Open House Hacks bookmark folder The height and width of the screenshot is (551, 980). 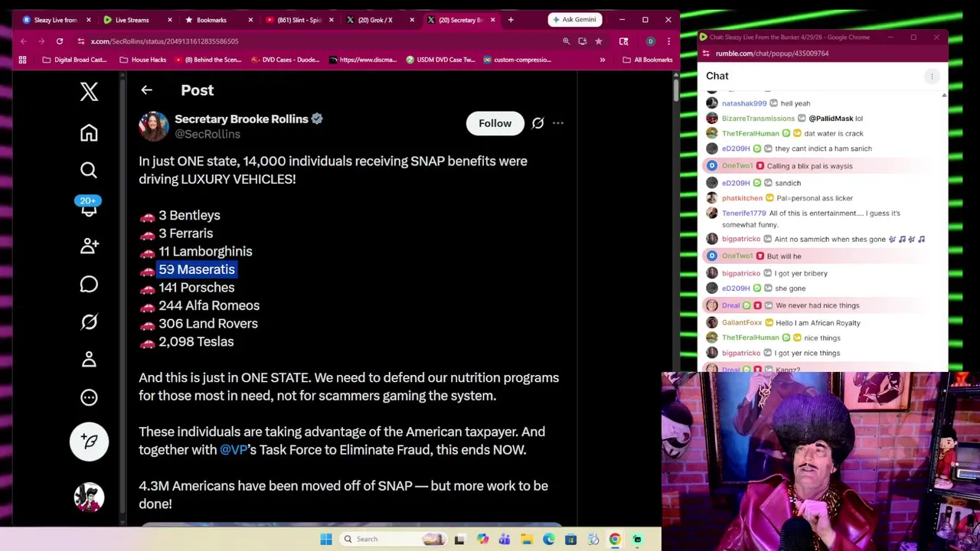click(x=142, y=60)
